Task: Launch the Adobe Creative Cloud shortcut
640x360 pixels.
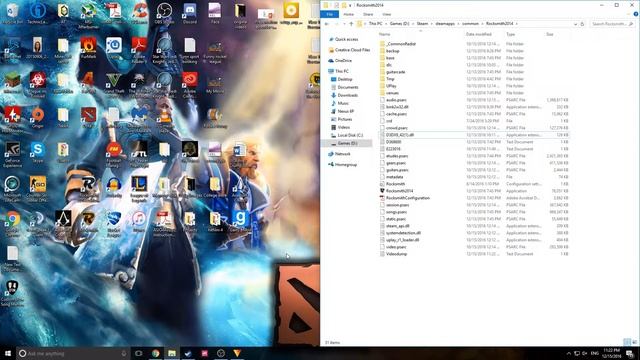Action: click(190, 84)
